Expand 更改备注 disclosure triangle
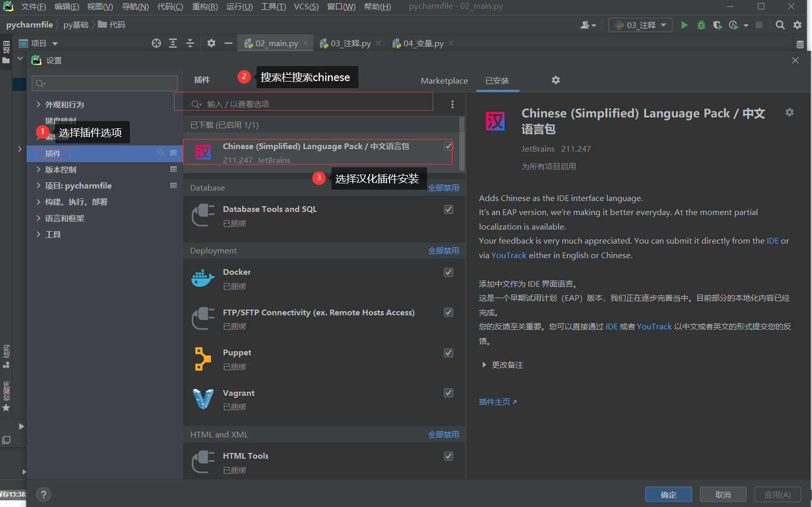Image resolution: width=812 pixels, height=507 pixels. click(484, 365)
